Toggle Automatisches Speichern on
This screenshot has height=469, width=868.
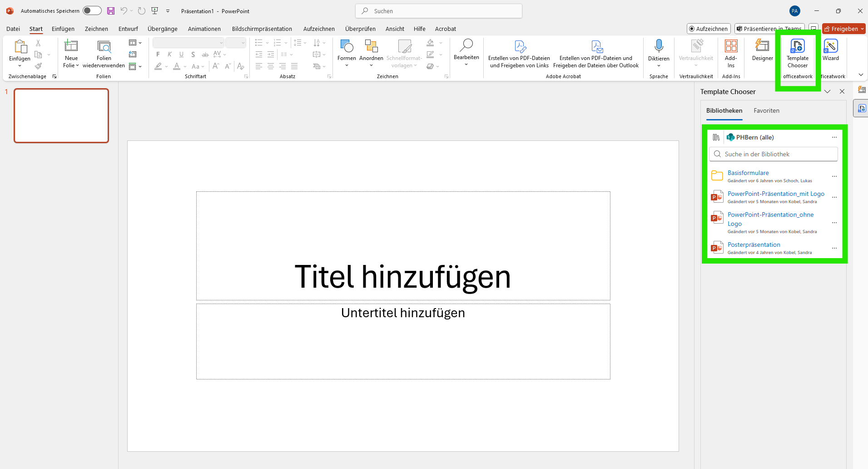91,10
